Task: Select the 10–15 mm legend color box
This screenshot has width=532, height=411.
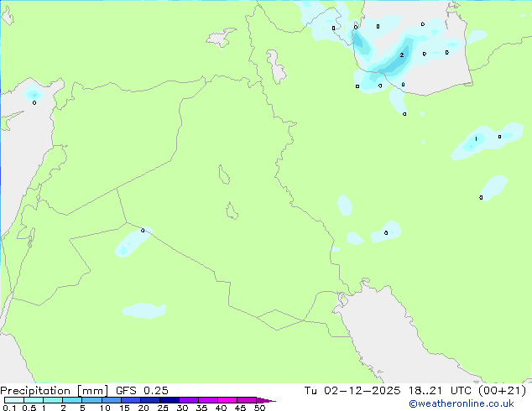Action: tap(111, 400)
